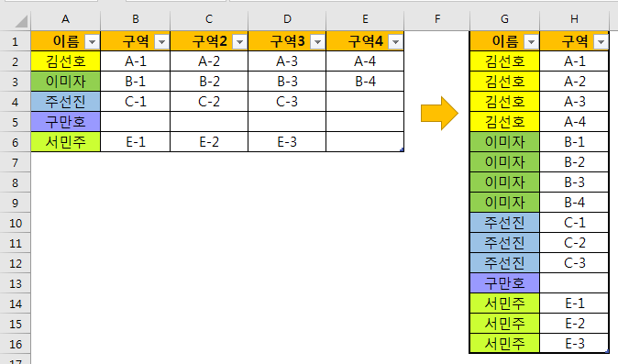
Task: Select column A header
Action: (x=65, y=19)
